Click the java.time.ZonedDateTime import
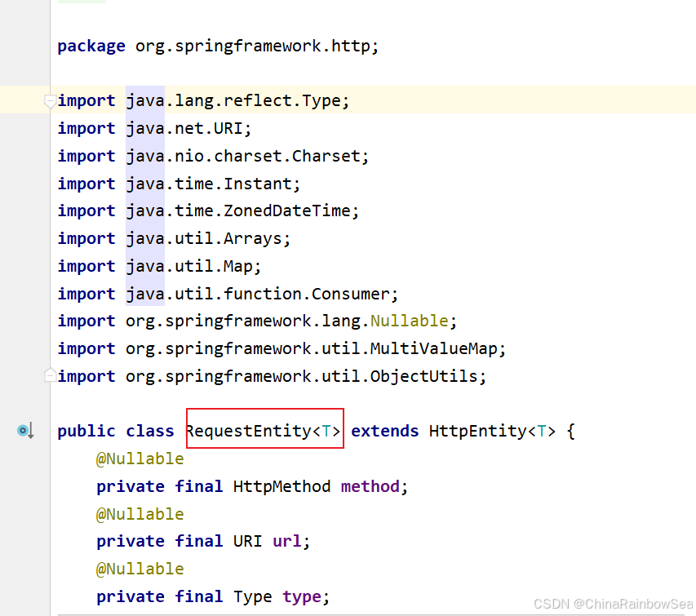This screenshot has height=616, width=696. coord(208,211)
